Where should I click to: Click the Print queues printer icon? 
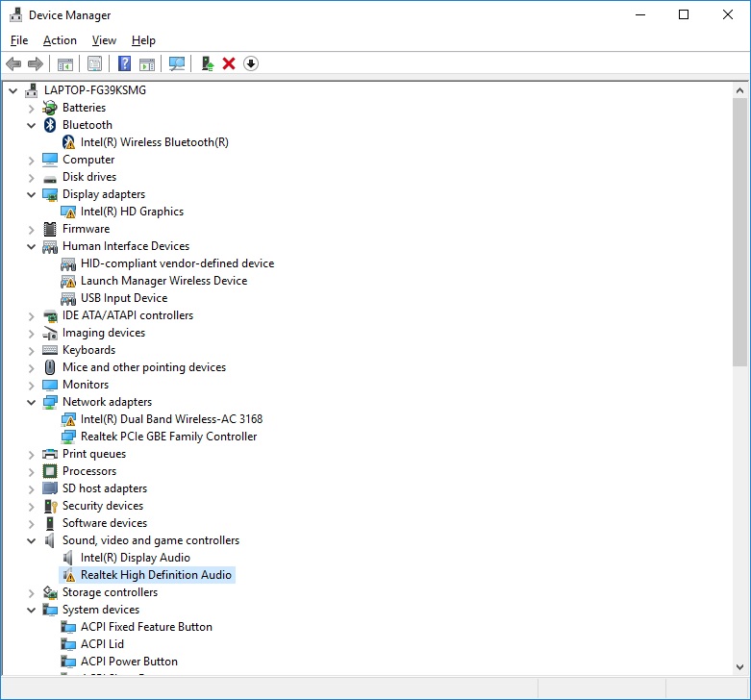[x=50, y=454]
